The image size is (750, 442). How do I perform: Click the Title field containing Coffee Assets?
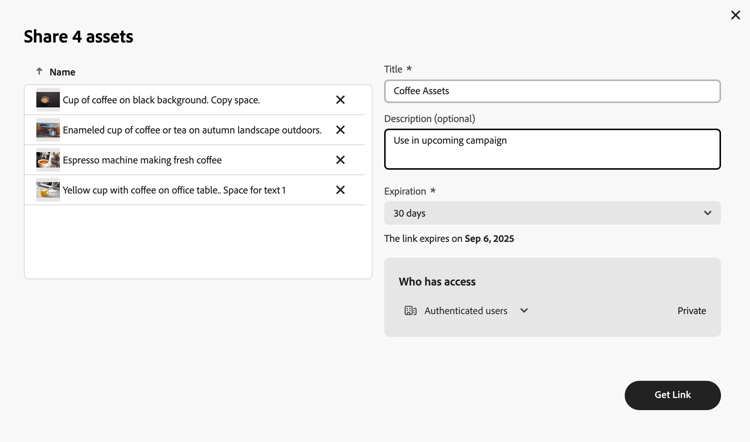click(x=552, y=91)
